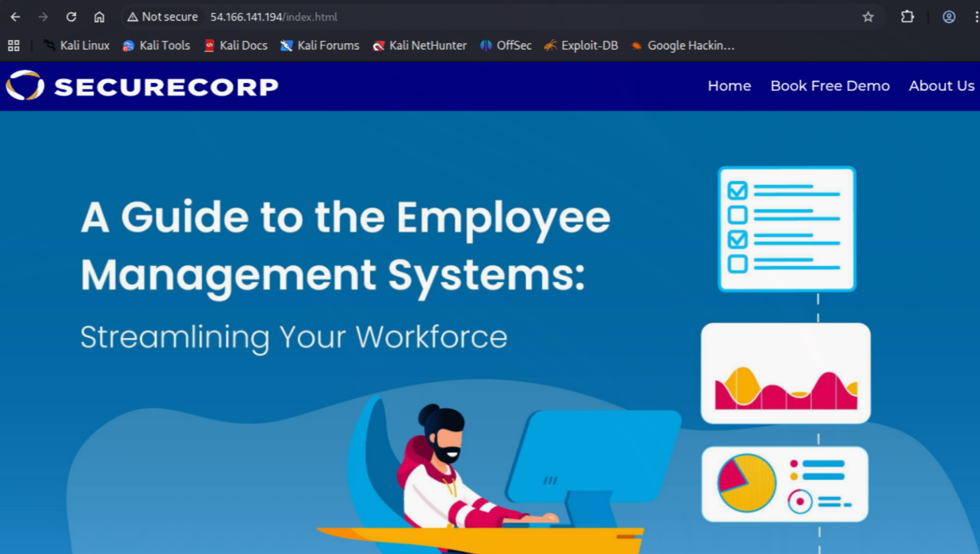This screenshot has height=554, width=980.
Task: Go to the browser home page
Action: pos(99,17)
